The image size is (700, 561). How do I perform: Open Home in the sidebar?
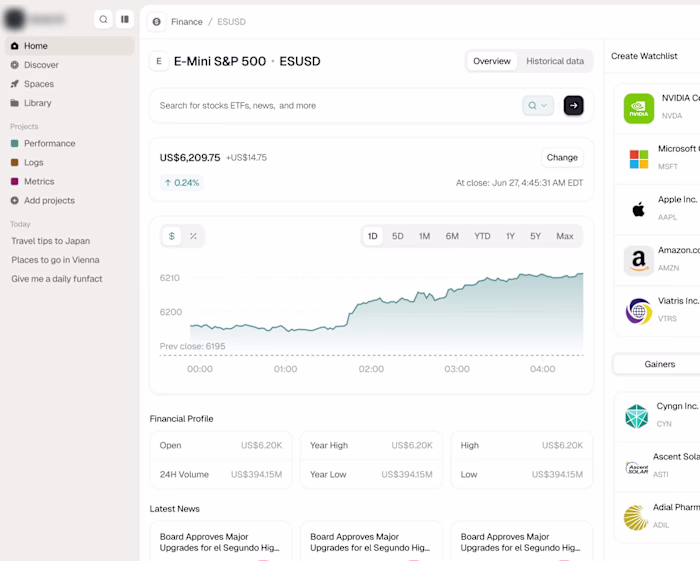(x=70, y=46)
